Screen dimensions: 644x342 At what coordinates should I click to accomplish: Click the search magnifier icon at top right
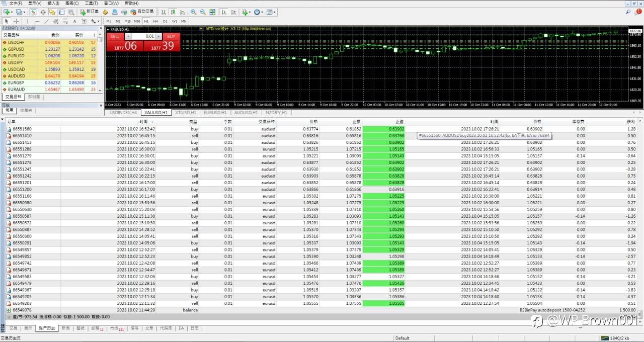point(628,12)
